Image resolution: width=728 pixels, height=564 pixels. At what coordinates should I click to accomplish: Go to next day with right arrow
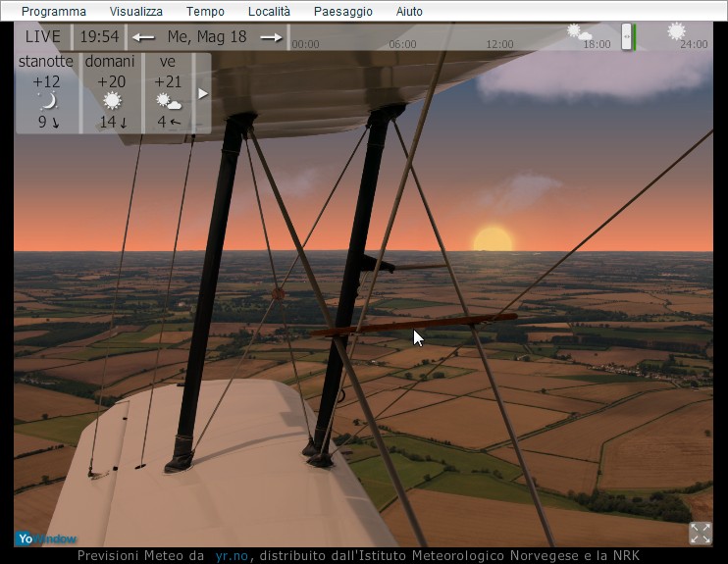271,37
